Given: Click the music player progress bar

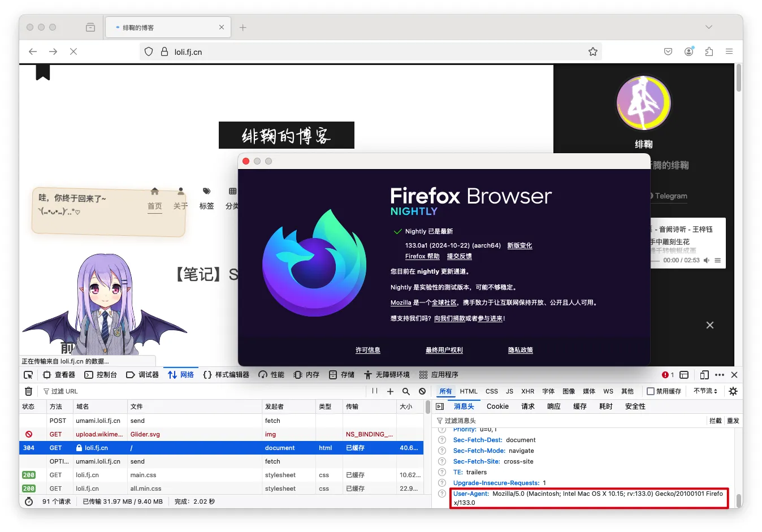Looking at the screenshot, I should (655, 261).
